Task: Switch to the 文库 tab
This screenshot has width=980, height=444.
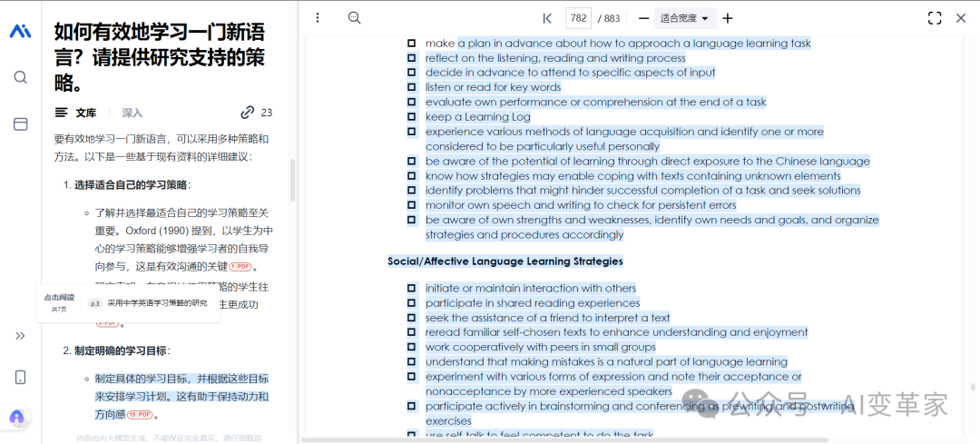Action: [76, 113]
